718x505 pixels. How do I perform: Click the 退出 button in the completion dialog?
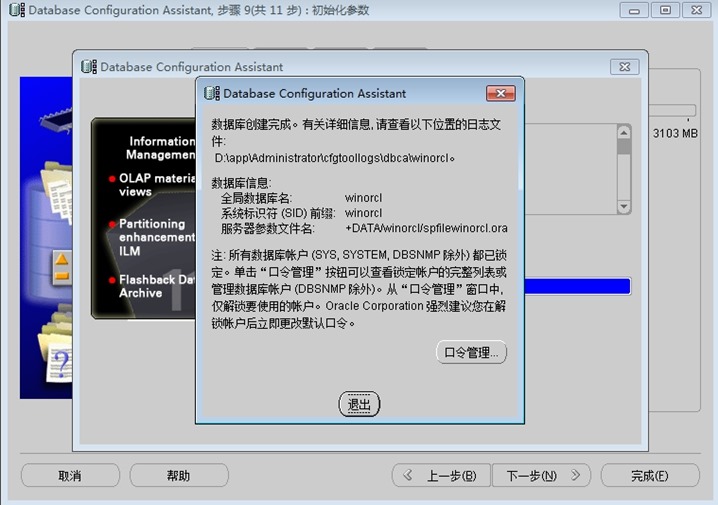(x=359, y=404)
